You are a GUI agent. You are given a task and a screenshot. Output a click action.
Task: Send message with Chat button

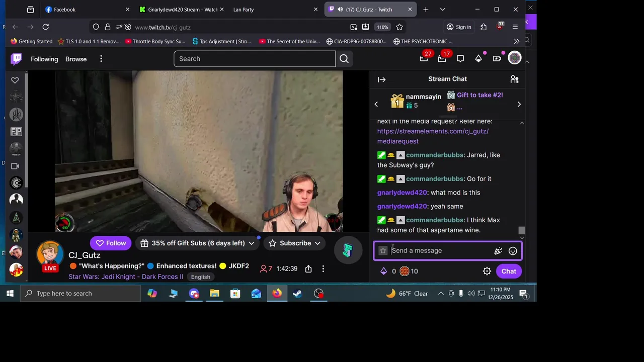pyautogui.click(x=509, y=271)
